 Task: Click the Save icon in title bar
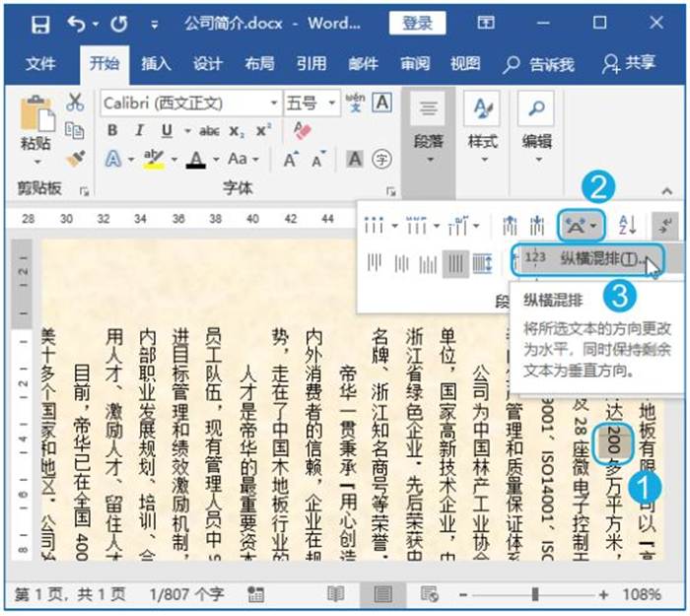39,23
